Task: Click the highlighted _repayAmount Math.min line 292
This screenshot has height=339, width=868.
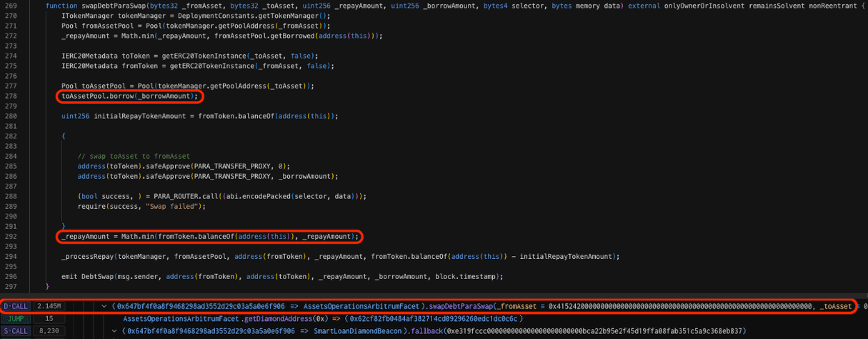Action: pos(209,236)
